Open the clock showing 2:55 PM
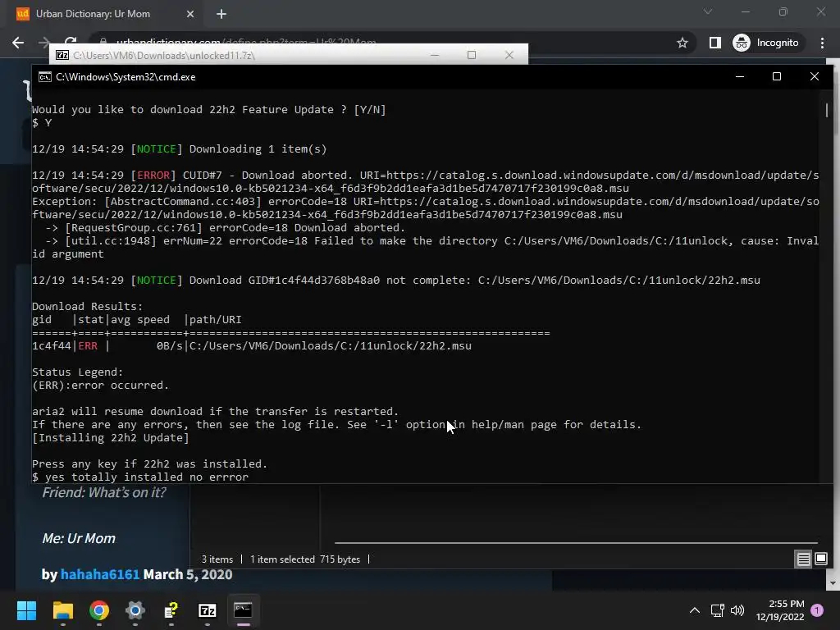Image resolution: width=840 pixels, height=630 pixels. [780, 610]
